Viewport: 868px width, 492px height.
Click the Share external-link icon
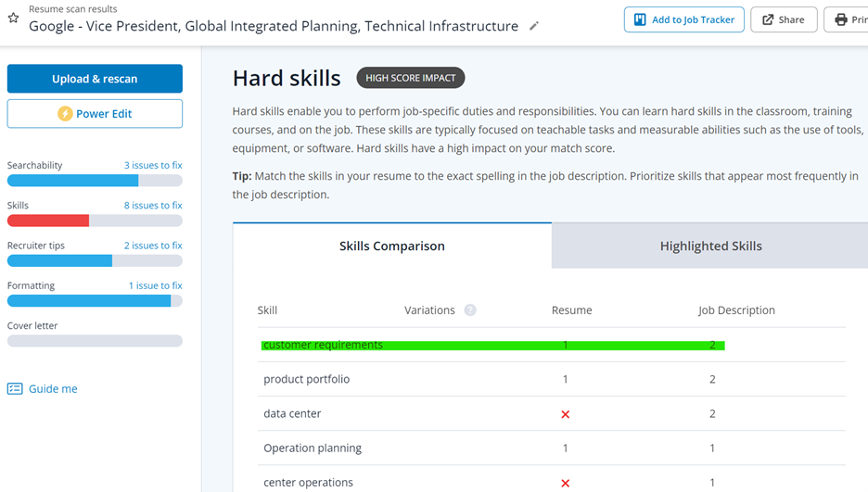point(768,19)
